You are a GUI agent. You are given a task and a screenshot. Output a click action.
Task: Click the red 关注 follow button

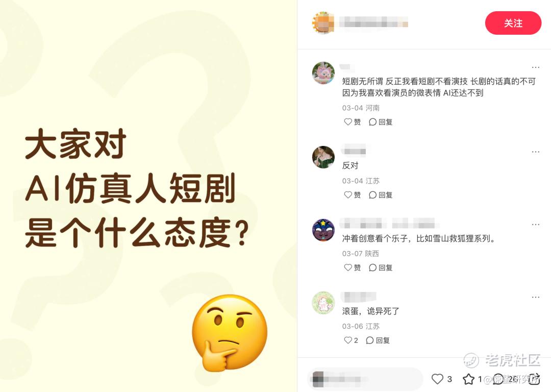[513, 23]
